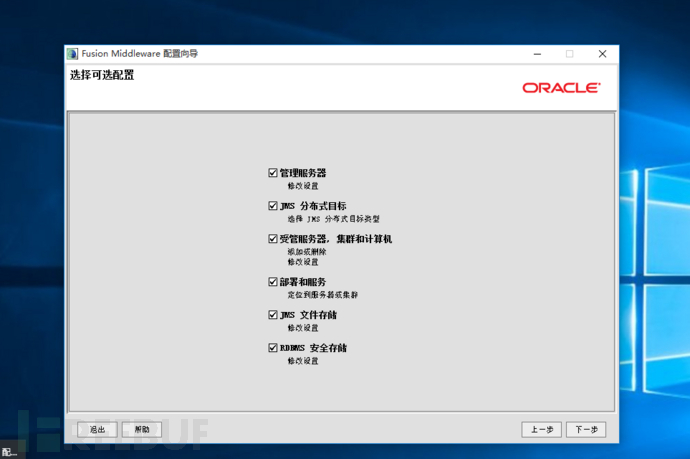Click 修改设置 under JMS 文件存储
This screenshot has height=459, width=690.
[x=303, y=328]
